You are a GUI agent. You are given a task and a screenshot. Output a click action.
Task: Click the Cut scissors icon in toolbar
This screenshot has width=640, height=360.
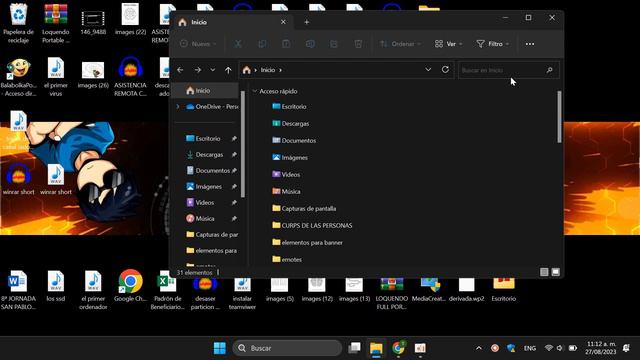(x=238, y=44)
